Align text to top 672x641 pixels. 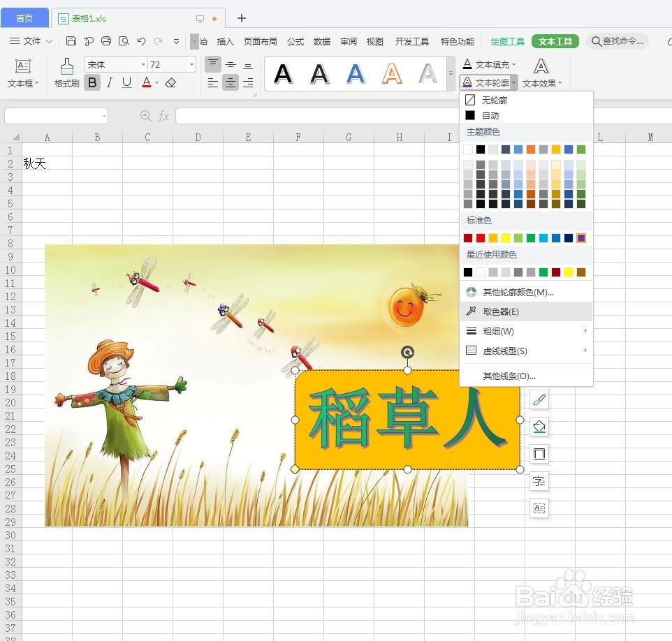click(213, 64)
